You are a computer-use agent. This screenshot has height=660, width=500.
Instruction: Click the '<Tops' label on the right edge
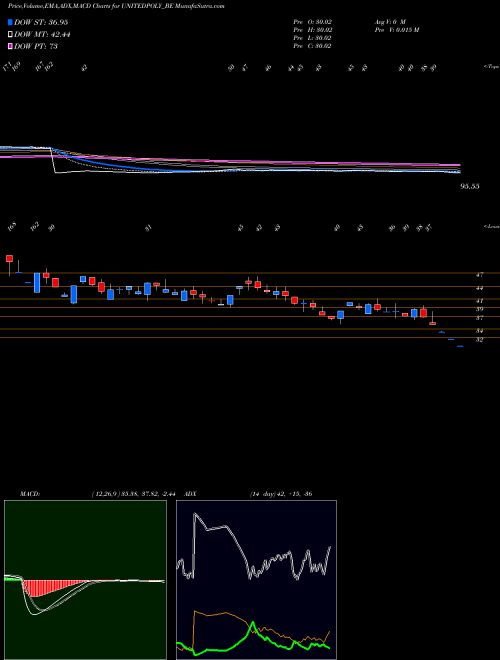coord(492,67)
